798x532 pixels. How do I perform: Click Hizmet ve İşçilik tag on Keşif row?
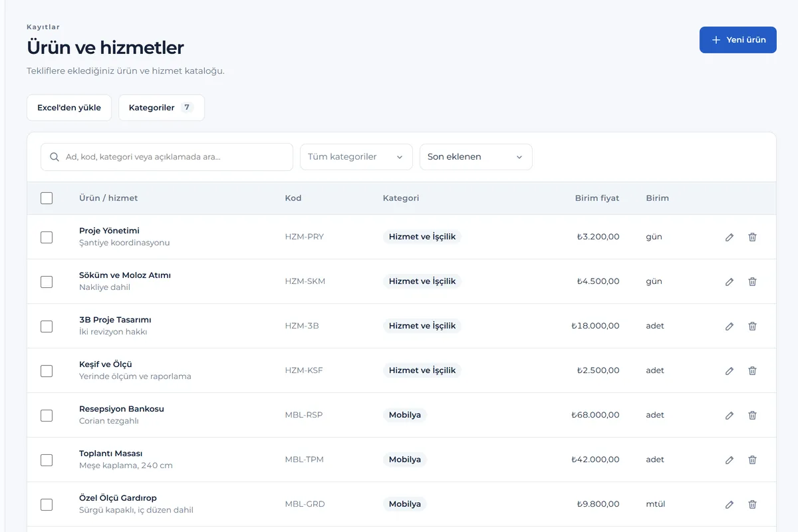[422, 370]
